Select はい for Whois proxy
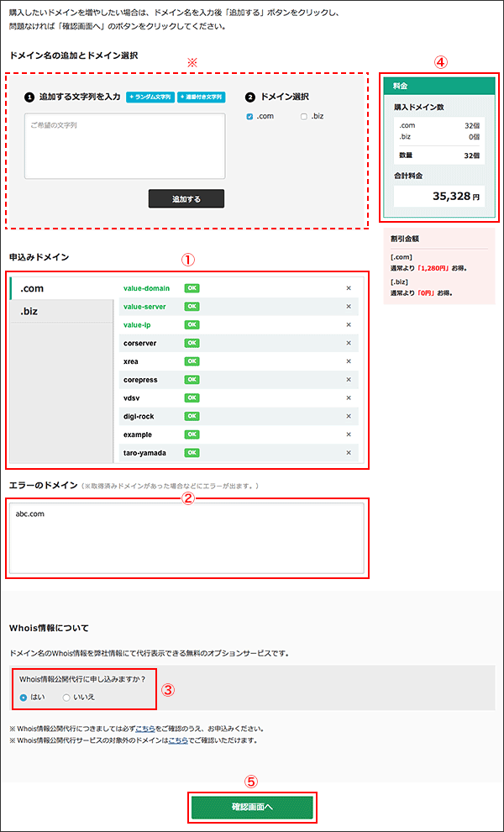Viewport: 504px width, 832px height. pos(24,697)
